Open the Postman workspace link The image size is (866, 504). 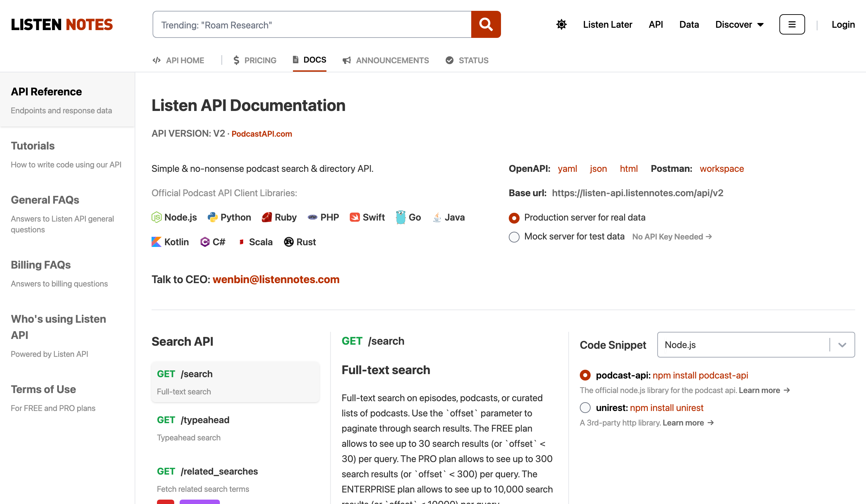pos(721,169)
